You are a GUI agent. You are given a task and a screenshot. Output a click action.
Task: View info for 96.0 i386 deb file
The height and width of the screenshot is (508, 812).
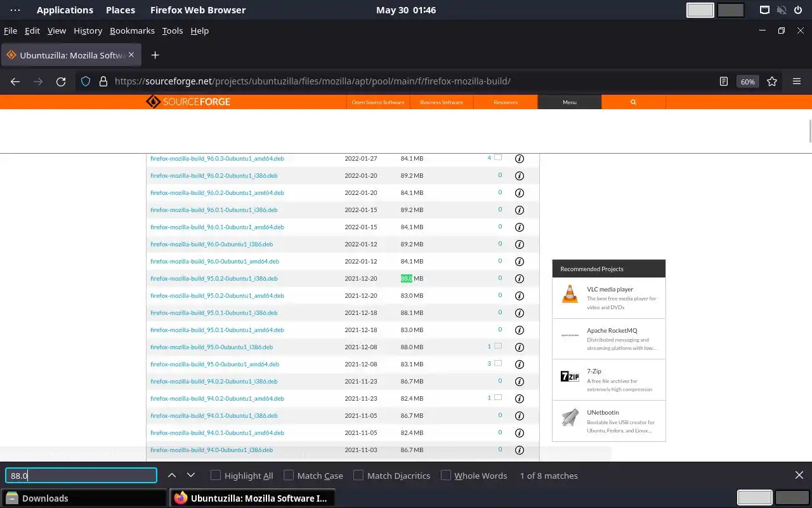click(519, 244)
